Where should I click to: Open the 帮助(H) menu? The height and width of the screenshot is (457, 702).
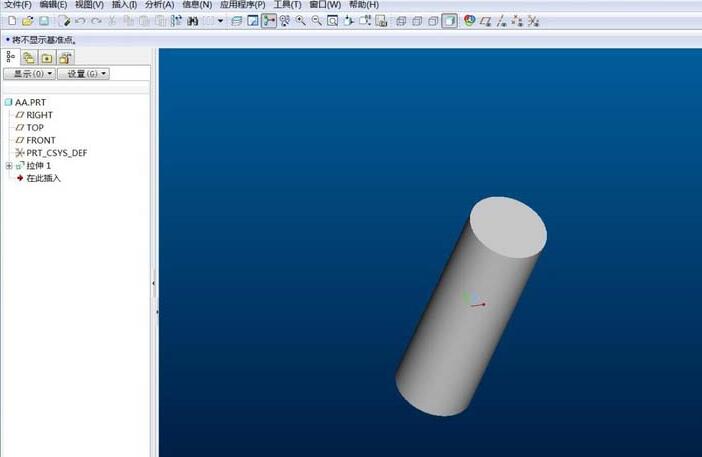[364, 5]
